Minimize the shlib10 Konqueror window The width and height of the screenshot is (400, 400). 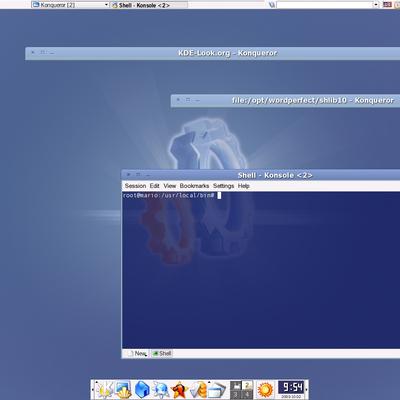198,100
